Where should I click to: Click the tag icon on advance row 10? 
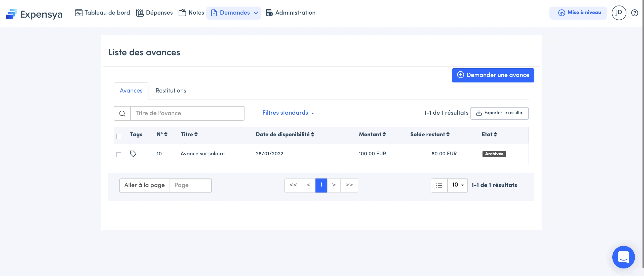[133, 154]
